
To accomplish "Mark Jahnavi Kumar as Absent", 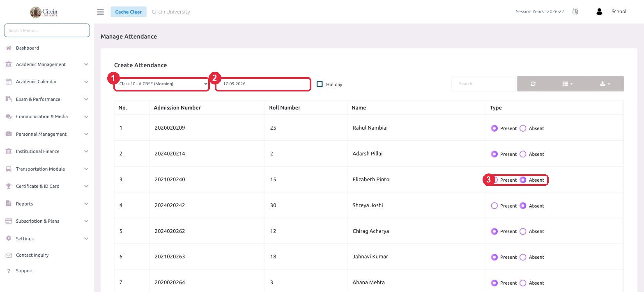I will point(523,257).
